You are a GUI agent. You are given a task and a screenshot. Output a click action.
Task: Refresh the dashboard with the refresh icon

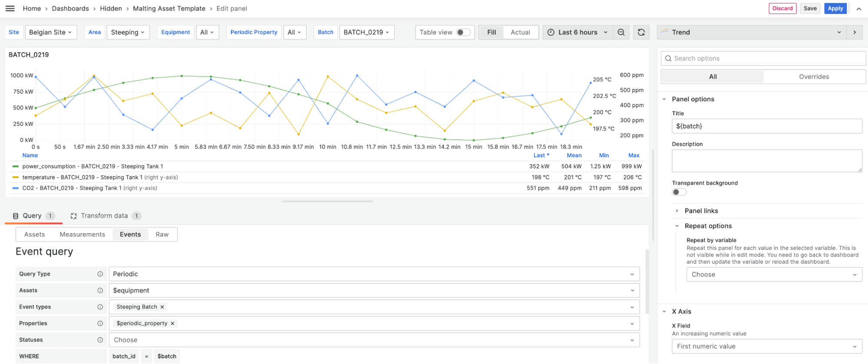tap(641, 32)
